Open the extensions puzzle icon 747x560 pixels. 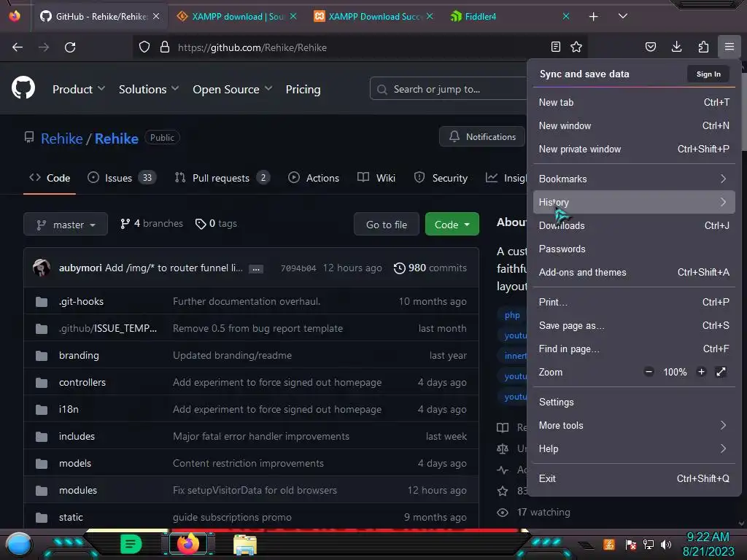pyautogui.click(x=703, y=47)
